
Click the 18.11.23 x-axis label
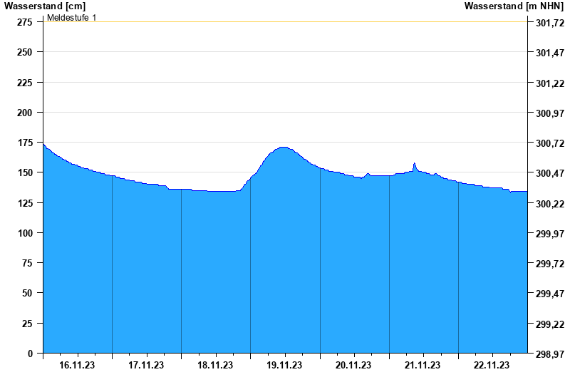tap(215, 365)
